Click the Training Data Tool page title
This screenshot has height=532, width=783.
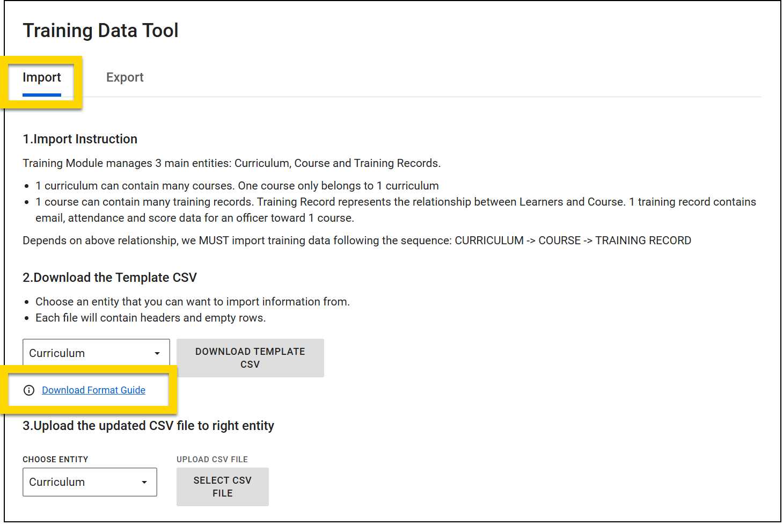coord(100,30)
